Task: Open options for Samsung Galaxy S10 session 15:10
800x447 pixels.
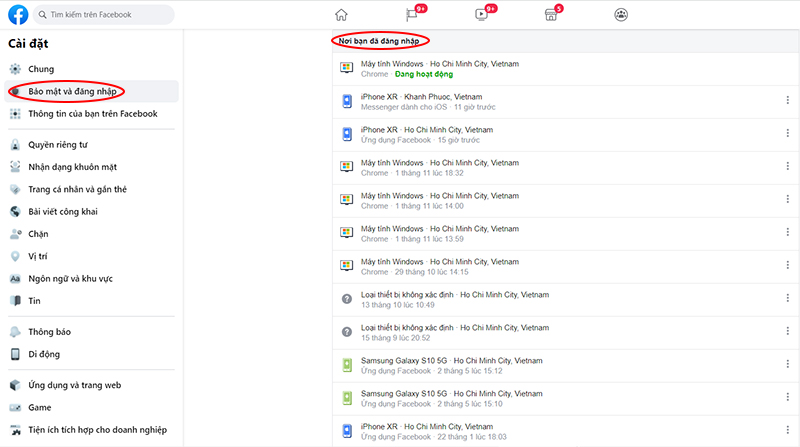Action: (x=788, y=397)
